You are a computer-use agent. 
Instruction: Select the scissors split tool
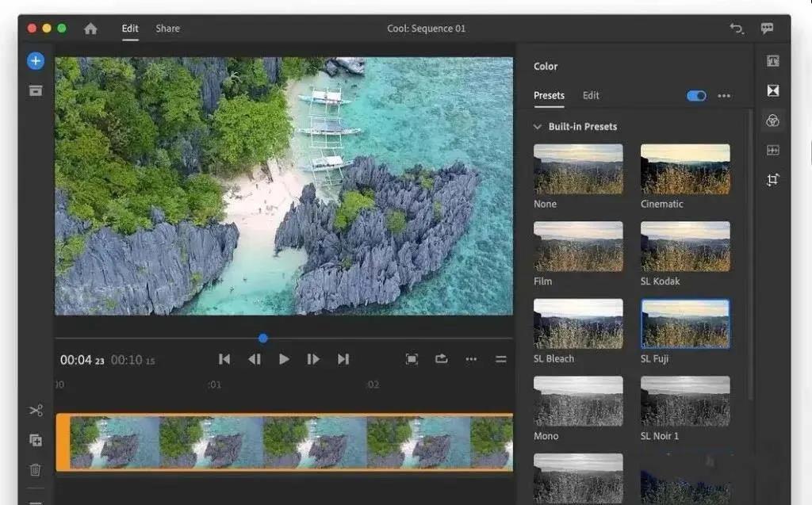(x=36, y=410)
